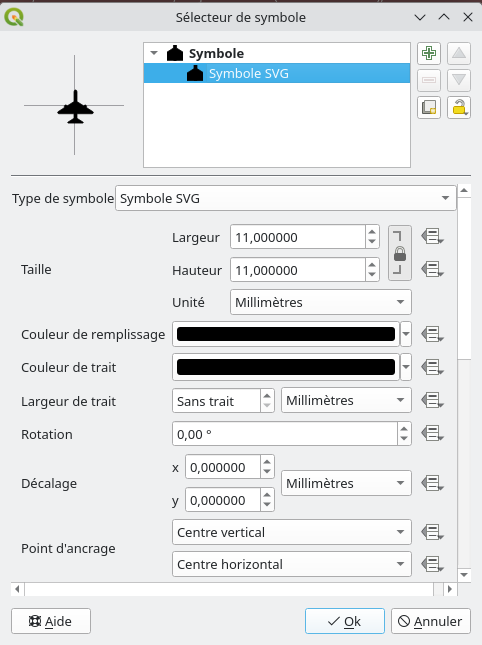Open the Couleur de remplissage color swatch
Screen dimensions: 482x645
pos(286,334)
